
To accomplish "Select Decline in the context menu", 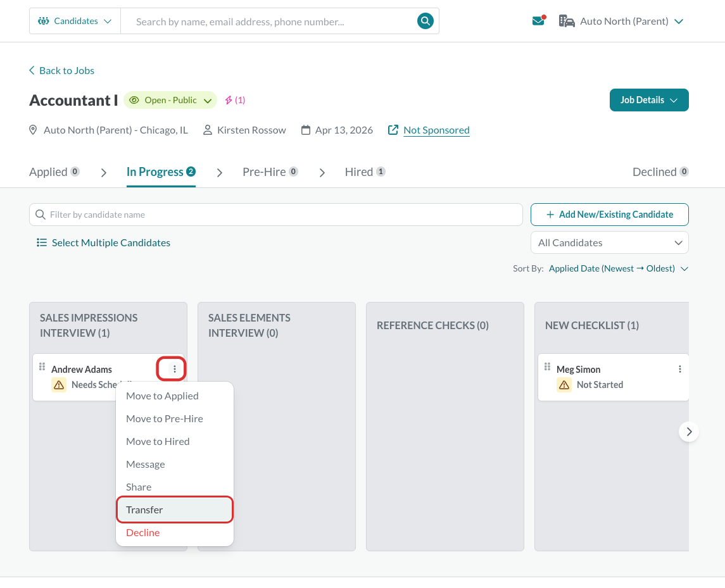I will coord(174,532).
